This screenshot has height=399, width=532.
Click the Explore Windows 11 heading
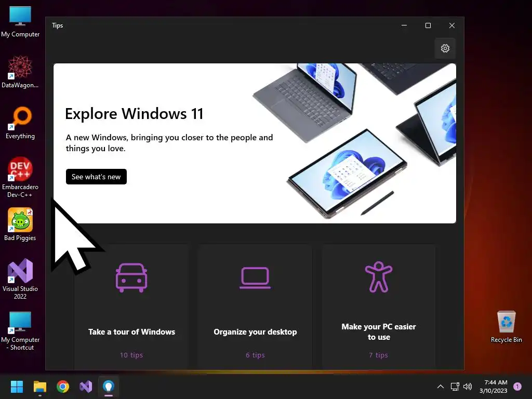(134, 114)
